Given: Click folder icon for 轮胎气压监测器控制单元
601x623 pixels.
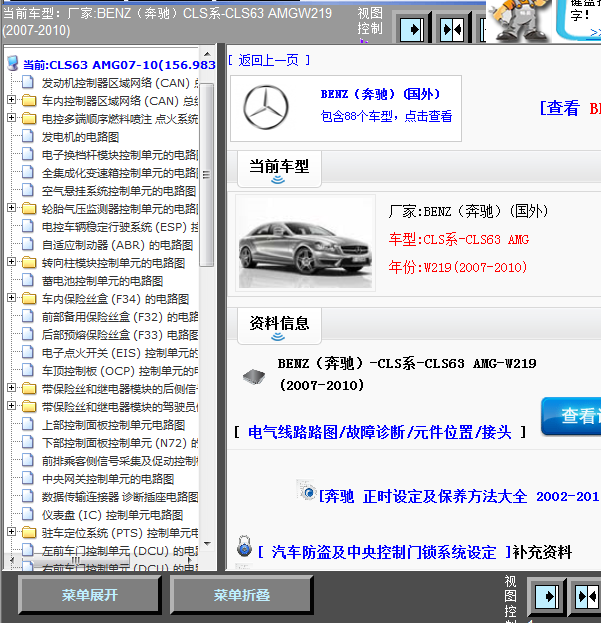Looking at the screenshot, I should [x=29, y=208].
